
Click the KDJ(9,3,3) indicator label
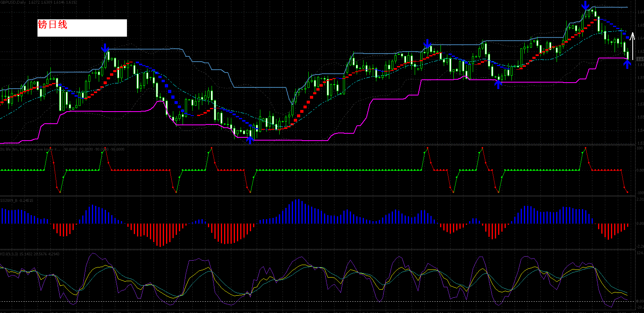point(30,254)
